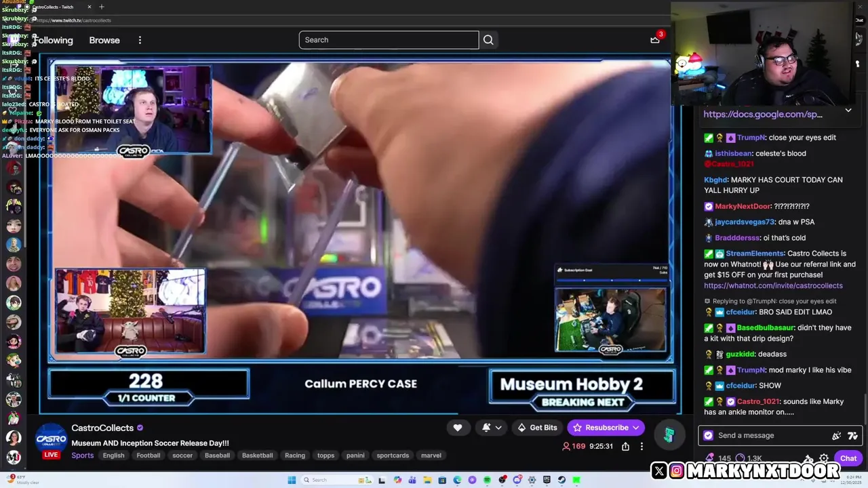This screenshot has width=868, height=488.
Task: Open the vertical three-dot stream options menu
Action: (x=642, y=447)
